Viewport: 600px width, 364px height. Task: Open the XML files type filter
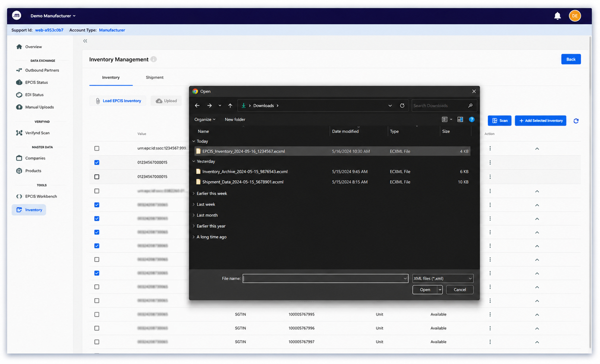click(443, 278)
